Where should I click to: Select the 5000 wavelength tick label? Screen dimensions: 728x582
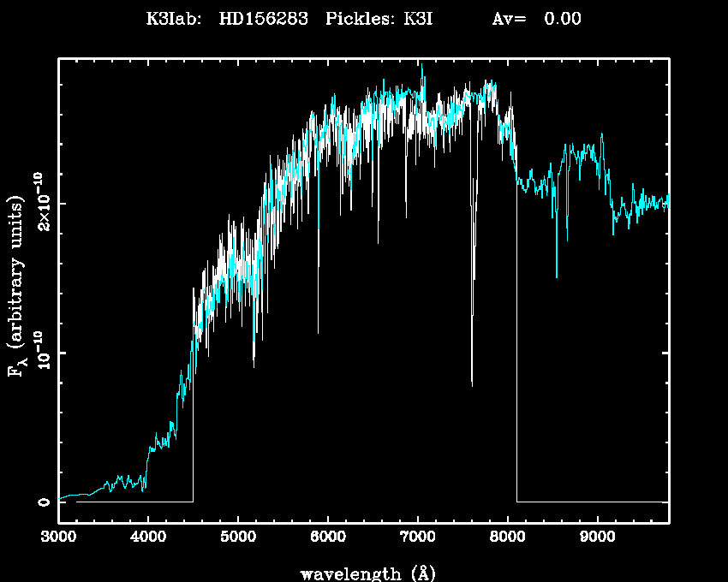tap(238, 537)
